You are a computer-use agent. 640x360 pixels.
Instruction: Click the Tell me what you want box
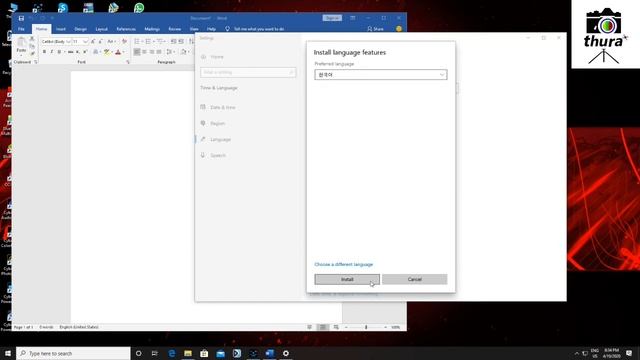(x=259, y=29)
